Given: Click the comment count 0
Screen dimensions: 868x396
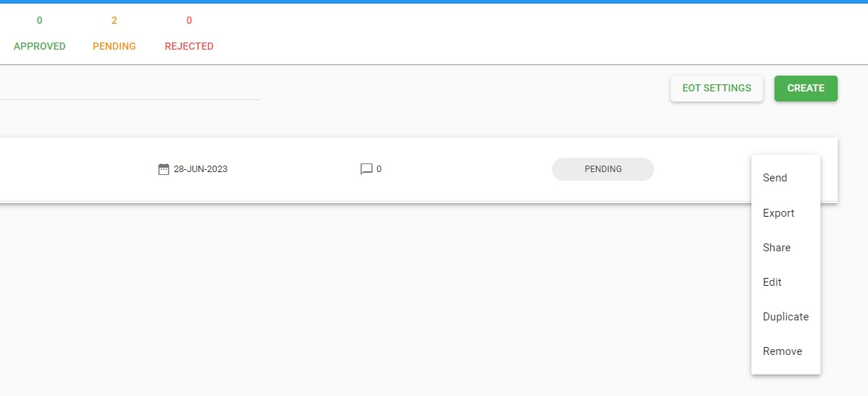Looking at the screenshot, I should point(379,169).
